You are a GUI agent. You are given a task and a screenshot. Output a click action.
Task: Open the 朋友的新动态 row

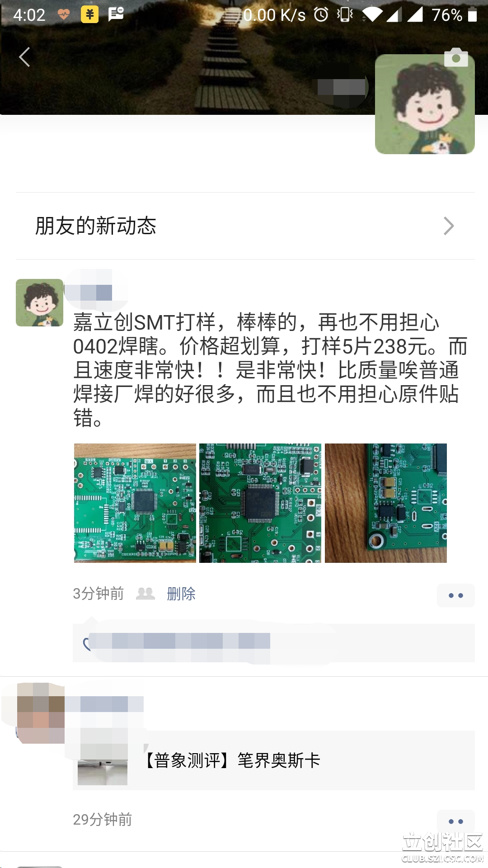coord(245,226)
